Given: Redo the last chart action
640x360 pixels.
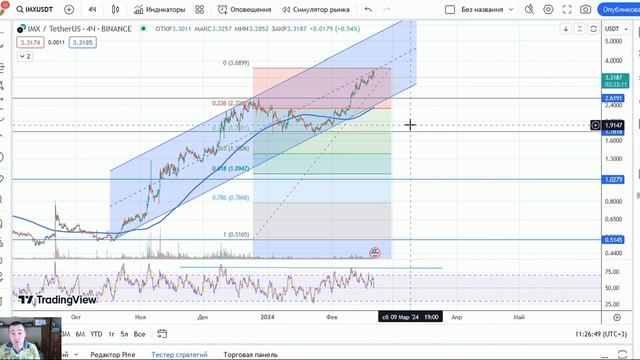Looking at the screenshot, I should (x=387, y=9).
